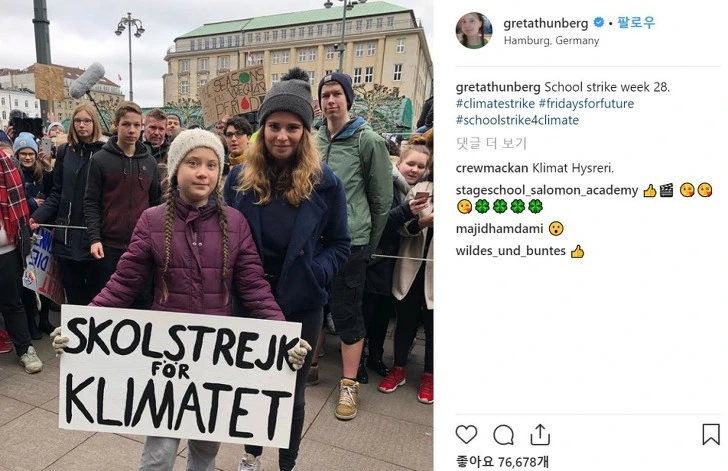Share the post via upload arrow icon

[x=540, y=434]
